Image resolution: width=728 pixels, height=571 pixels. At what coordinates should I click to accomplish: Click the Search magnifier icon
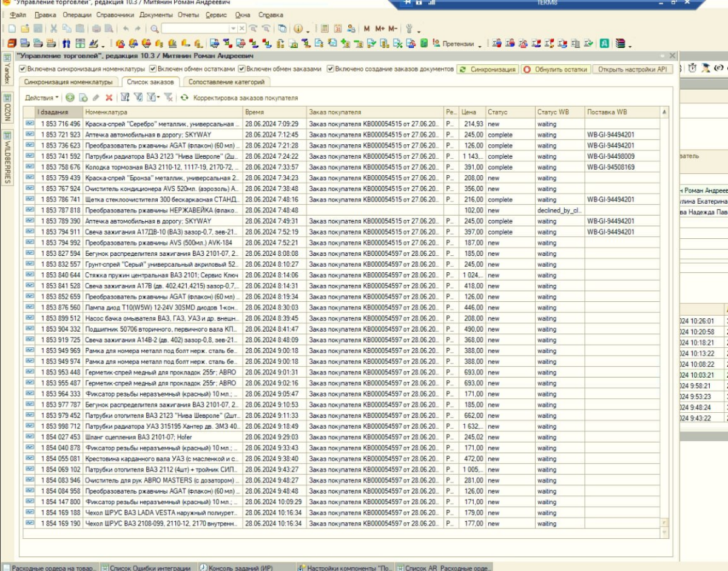click(x=154, y=28)
